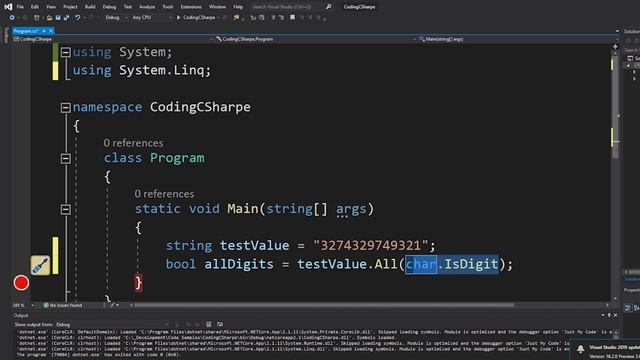Image resolution: width=640 pixels, height=360 pixels.
Task: Click the Open File folder icon
Action: click(x=49, y=18)
